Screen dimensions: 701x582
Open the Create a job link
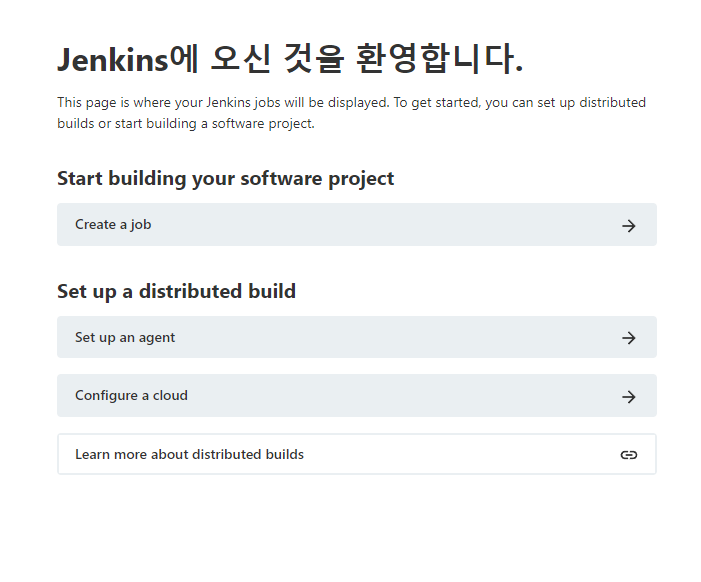(357, 224)
